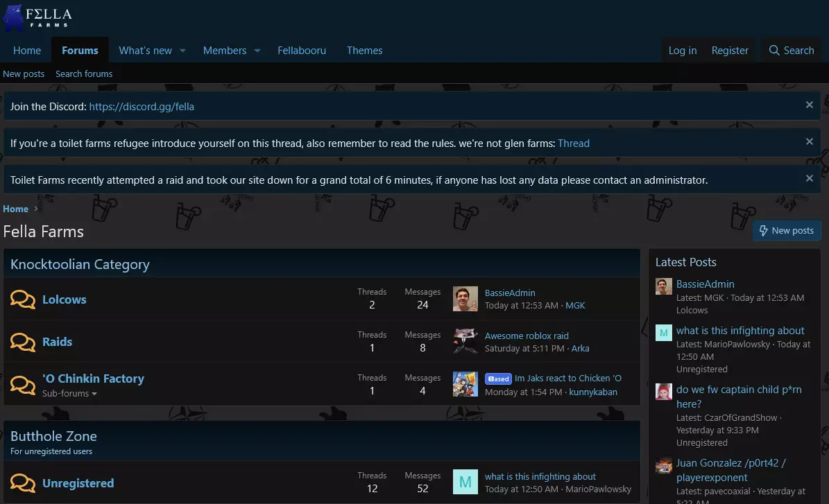This screenshot has height=504, width=829.
Task: Open the infighting thread in the Unregistered row
Action: click(x=540, y=476)
